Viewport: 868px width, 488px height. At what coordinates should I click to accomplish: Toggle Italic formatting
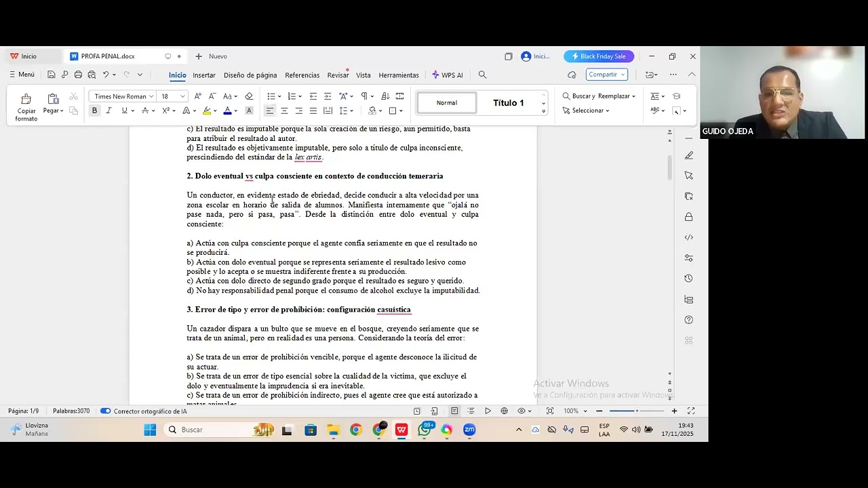click(x=108, y=110)
